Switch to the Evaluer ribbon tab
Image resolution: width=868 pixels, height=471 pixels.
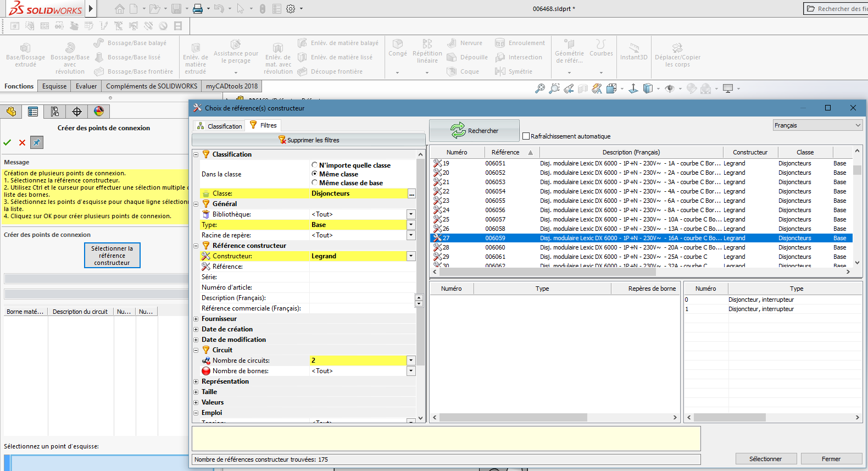point(86,86)
